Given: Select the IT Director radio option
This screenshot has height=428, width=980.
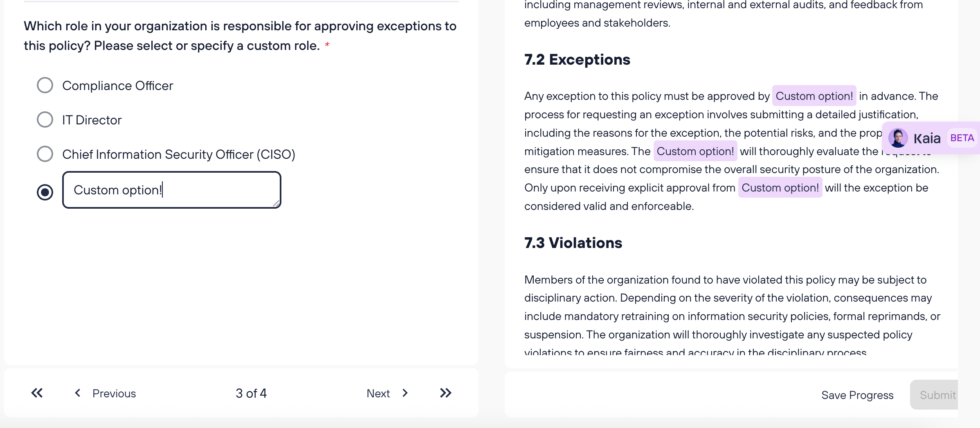Looking at the screenshot, I should point(45,119).
